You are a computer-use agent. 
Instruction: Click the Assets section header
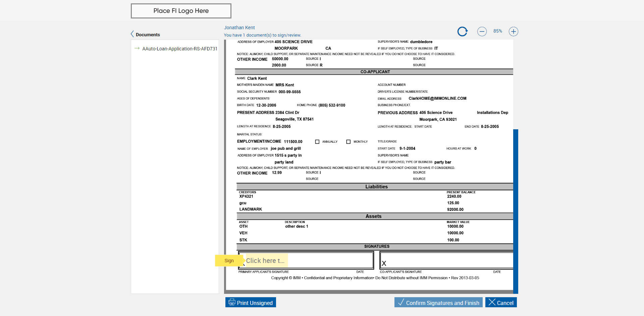pyautogui.click(x=373, y=216)
